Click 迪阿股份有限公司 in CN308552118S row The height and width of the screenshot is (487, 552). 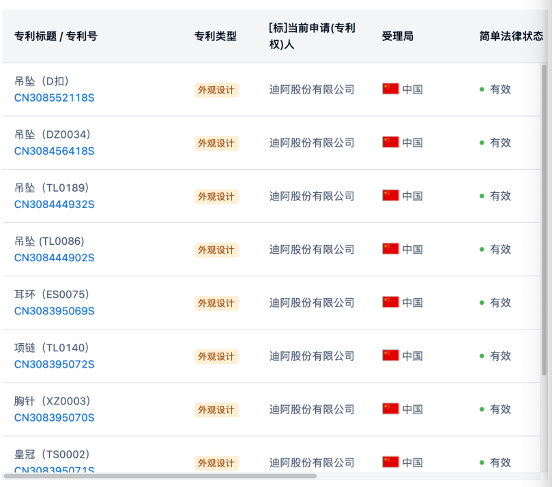click(312, 89)
